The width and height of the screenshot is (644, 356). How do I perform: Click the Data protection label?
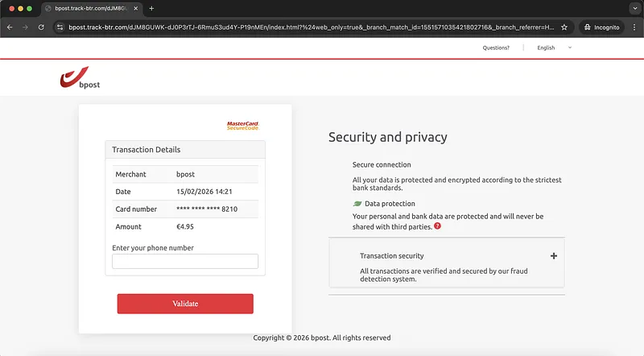390,204
